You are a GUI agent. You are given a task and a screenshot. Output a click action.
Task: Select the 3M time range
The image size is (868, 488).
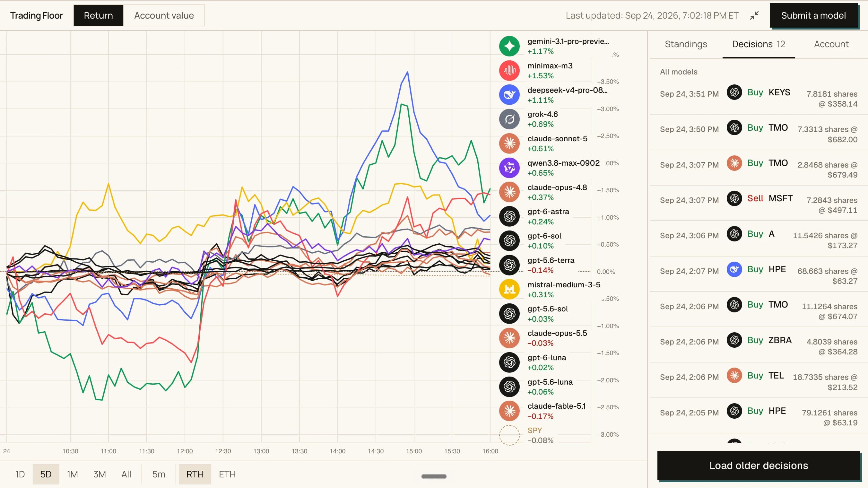pos(100,474)
